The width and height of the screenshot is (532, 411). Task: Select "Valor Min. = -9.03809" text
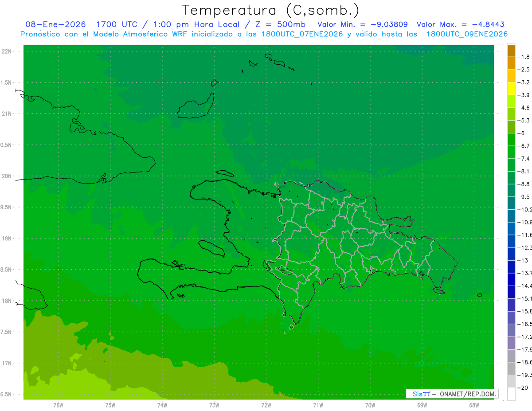(x=363, y=24)
